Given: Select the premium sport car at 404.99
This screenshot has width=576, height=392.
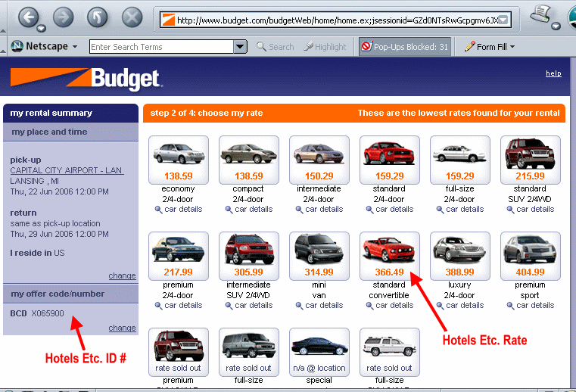Looking at the screenshot, I should point(531,256).
